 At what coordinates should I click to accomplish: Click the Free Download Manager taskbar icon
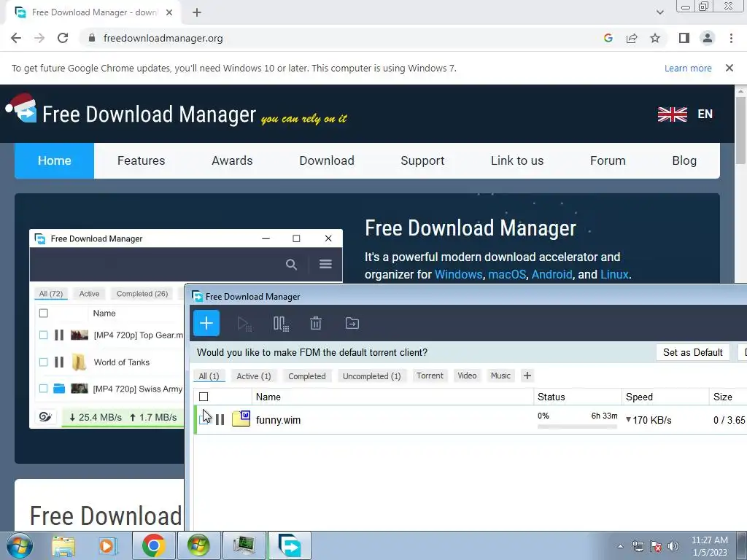click(290, 545)
